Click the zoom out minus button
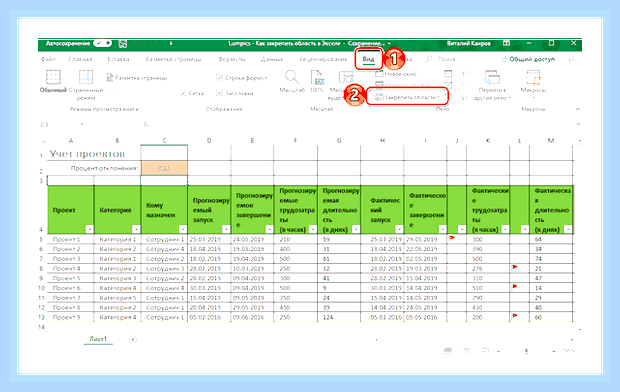The width and height of the screenshot is (620, 392). coord(498,350)
